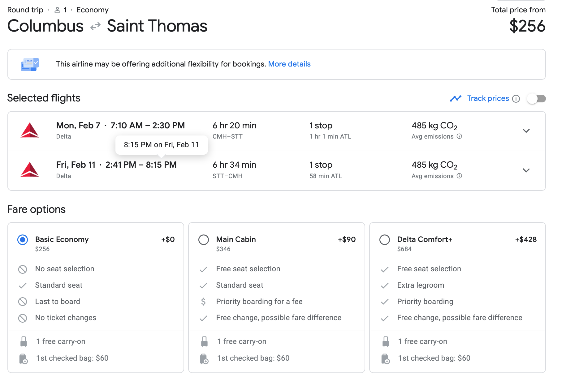
Task: Click Mon, Feb 7 · 7:10 AM – 2:30 PM
Action: point(120,126)
